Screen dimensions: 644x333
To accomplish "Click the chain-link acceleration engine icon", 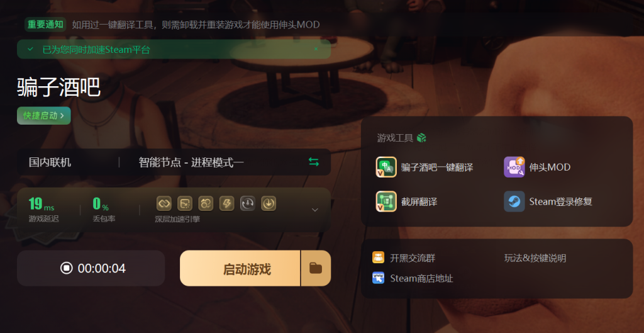I will point(164,203).
